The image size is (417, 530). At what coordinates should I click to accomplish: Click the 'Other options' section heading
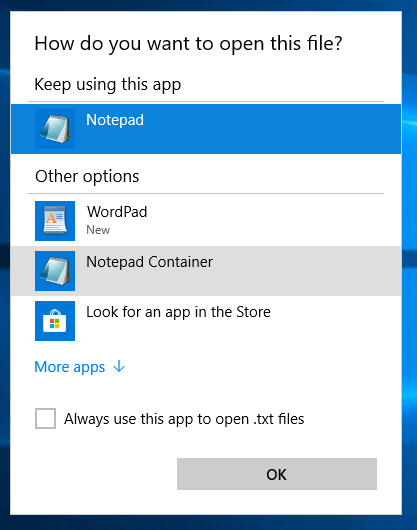click(x=87, y=176)
